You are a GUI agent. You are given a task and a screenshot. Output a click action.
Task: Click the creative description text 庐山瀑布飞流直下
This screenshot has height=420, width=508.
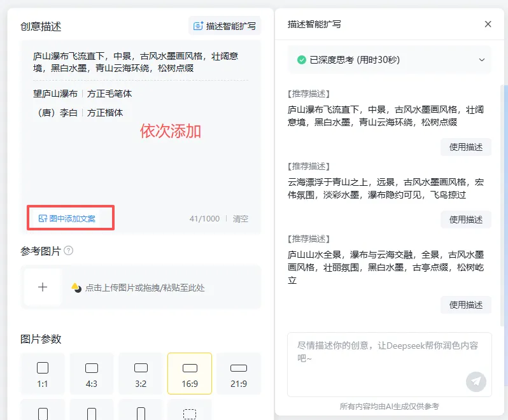coord(136,62)
